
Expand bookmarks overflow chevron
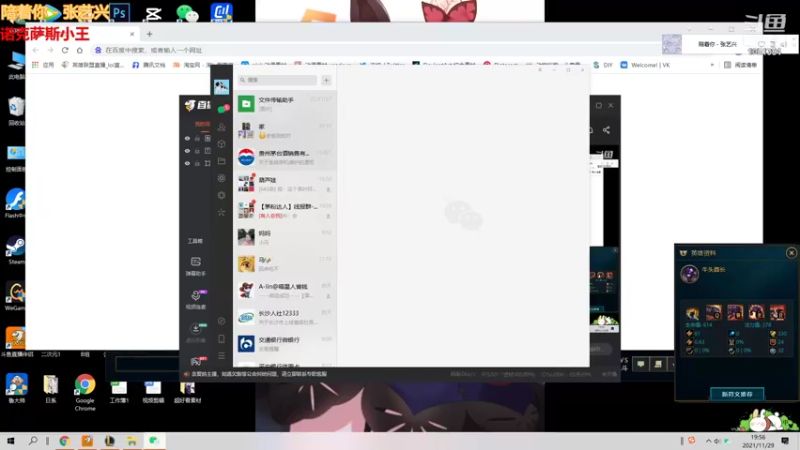pyautogui.click(x=712, y=65)
